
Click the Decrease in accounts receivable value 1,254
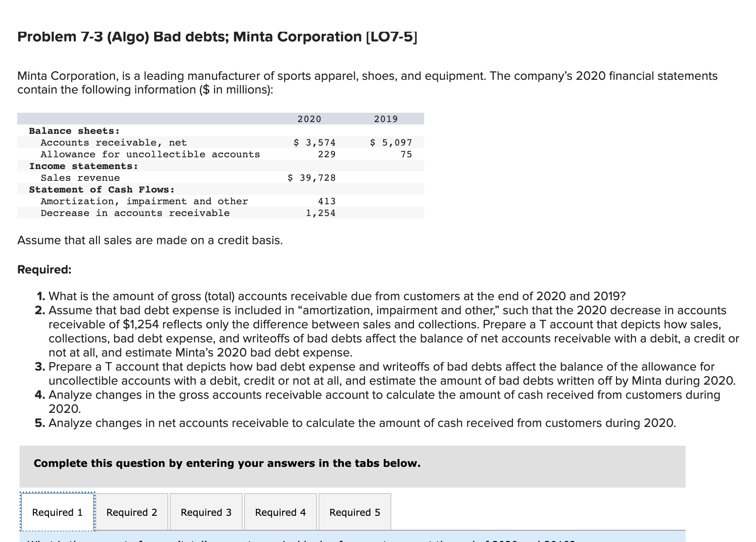point(320,213)
